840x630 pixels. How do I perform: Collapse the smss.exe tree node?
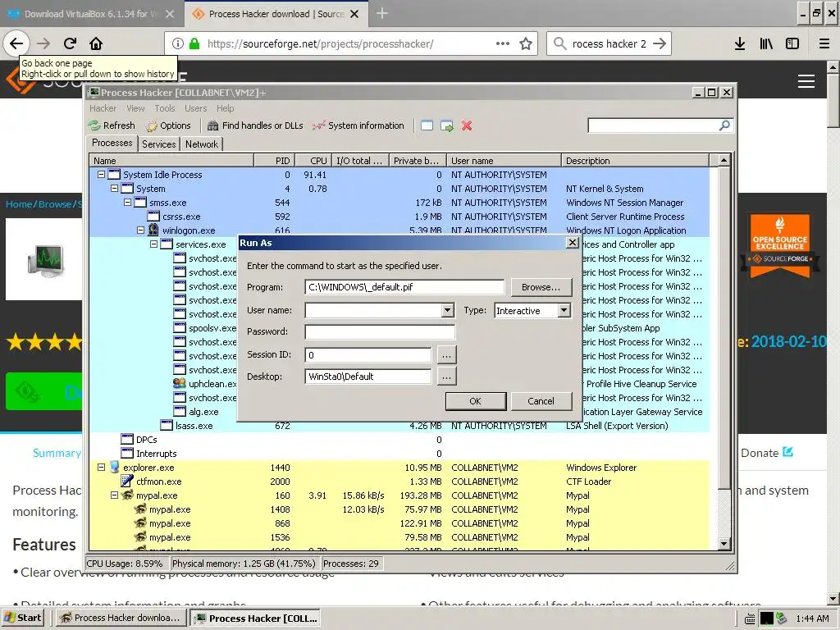coord(127,203)
